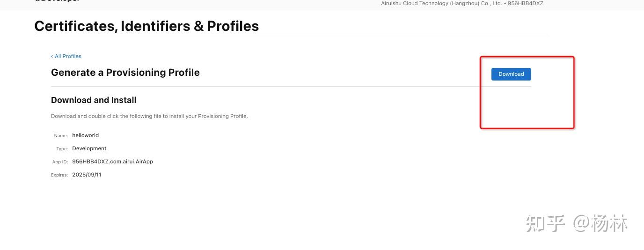Screen dimensions: 644x250
Task: Click the Type: field label
Action: (x=62, y=149)
